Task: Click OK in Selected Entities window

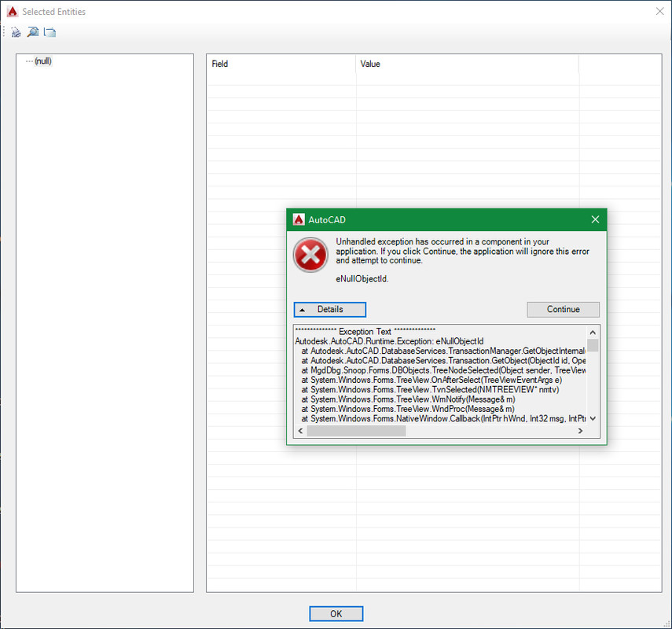Action: coord(336,613)
